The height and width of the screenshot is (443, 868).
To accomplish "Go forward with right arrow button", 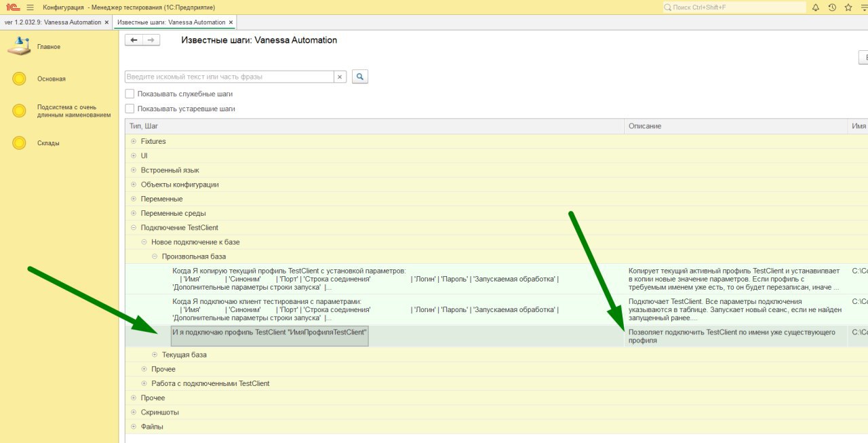I will (151, 40).
